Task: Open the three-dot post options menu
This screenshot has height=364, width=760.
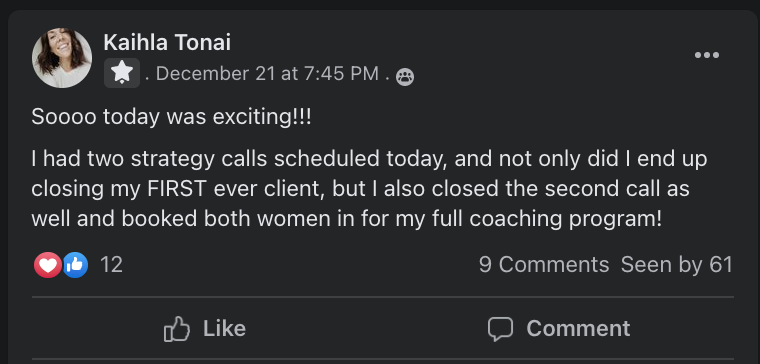Action: [707, 55]
